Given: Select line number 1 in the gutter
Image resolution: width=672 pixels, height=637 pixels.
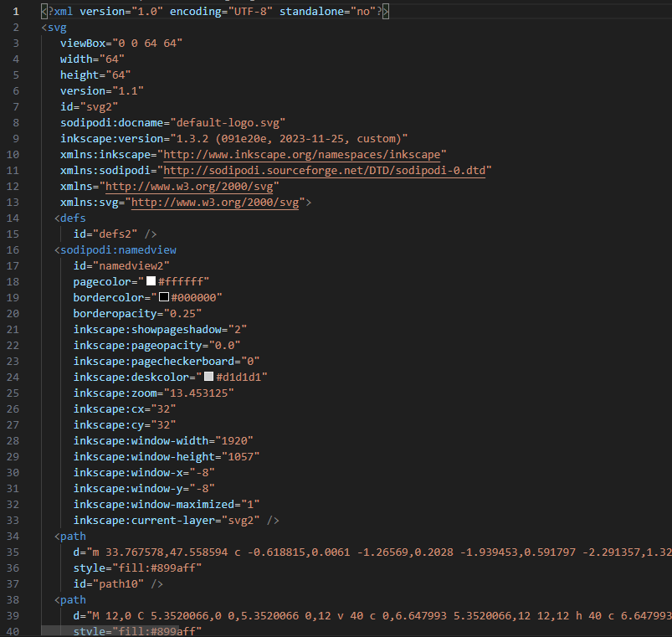Looking at the screenshot, I should pos(15,11).
